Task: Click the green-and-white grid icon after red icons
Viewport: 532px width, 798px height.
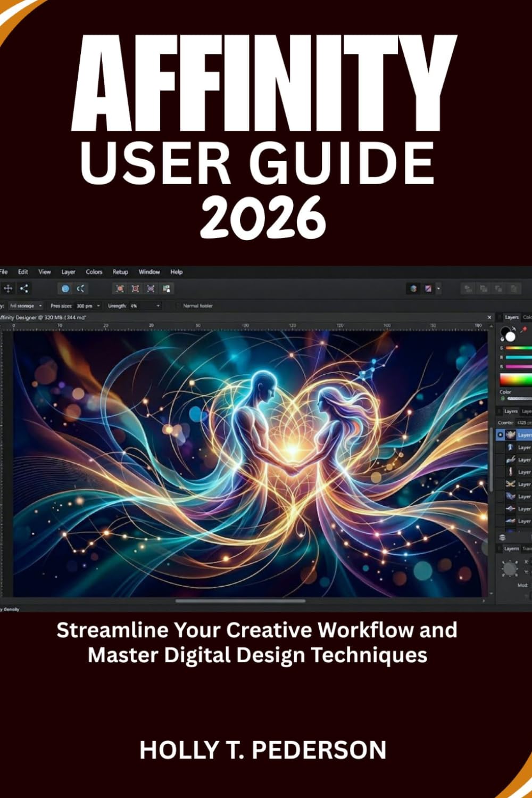Action: point(167,289)
